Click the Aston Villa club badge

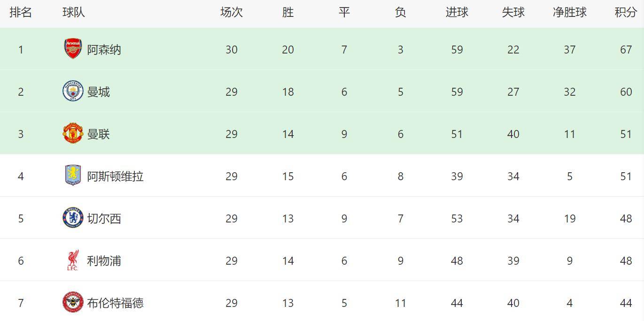(x=73, y=176)
